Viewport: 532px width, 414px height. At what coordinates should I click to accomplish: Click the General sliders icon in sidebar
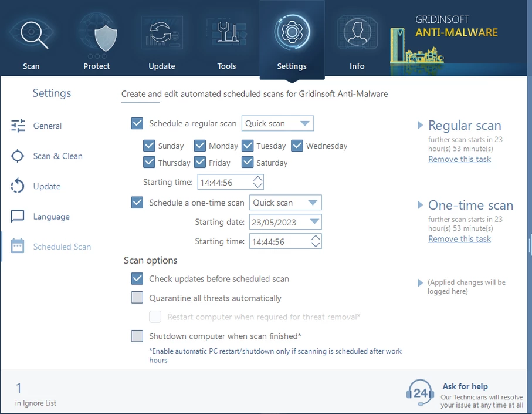(x=18, y=126)
